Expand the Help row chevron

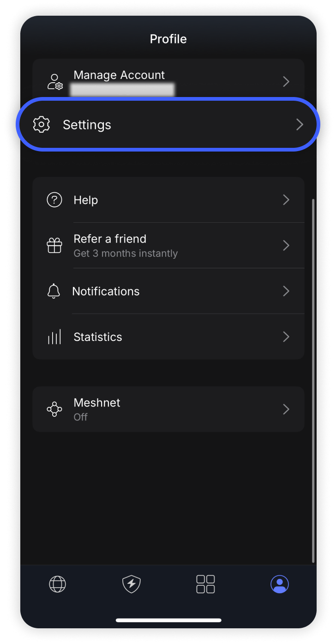(286, 200)
